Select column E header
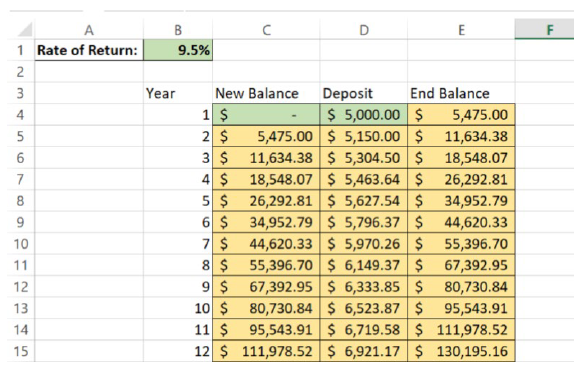The height and width of the screenshot is (370, 580). (461, 30)
